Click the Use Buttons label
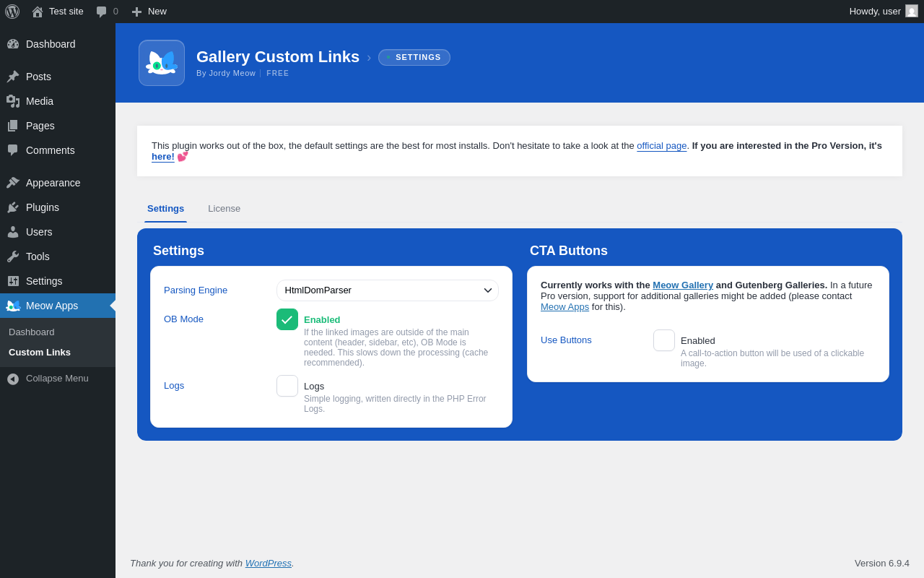Image resolution: width=924 pixels, height=578 pixels. [566, 340]
